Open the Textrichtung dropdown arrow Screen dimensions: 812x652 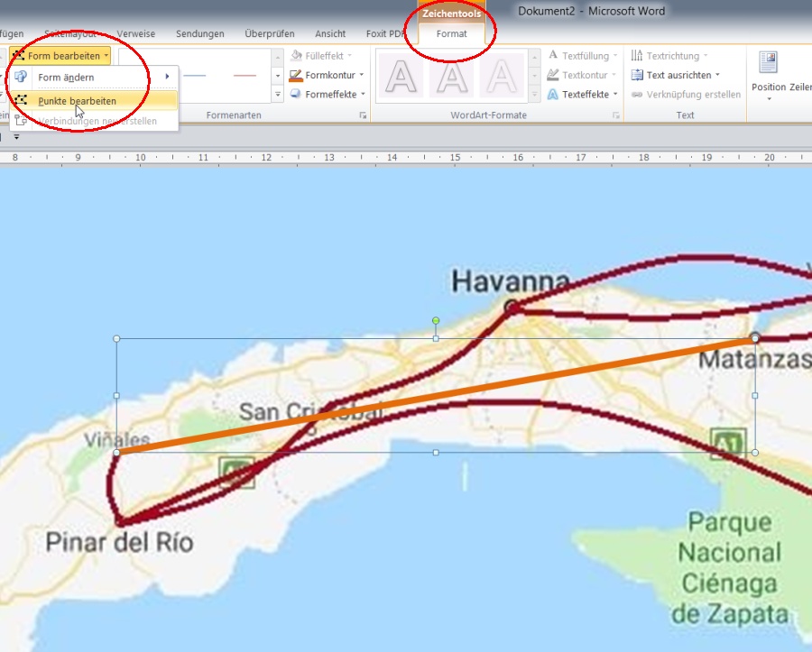pyautogui.click(x=706, y=55)
